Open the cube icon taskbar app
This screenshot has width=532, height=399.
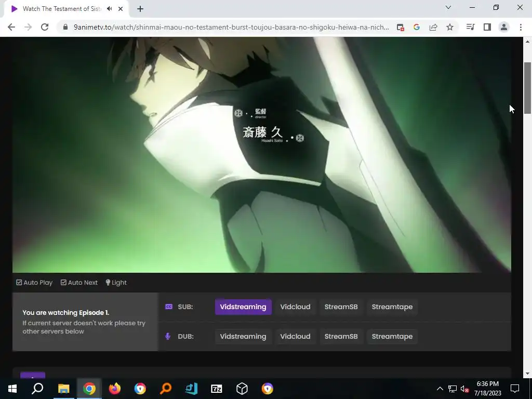242,389
